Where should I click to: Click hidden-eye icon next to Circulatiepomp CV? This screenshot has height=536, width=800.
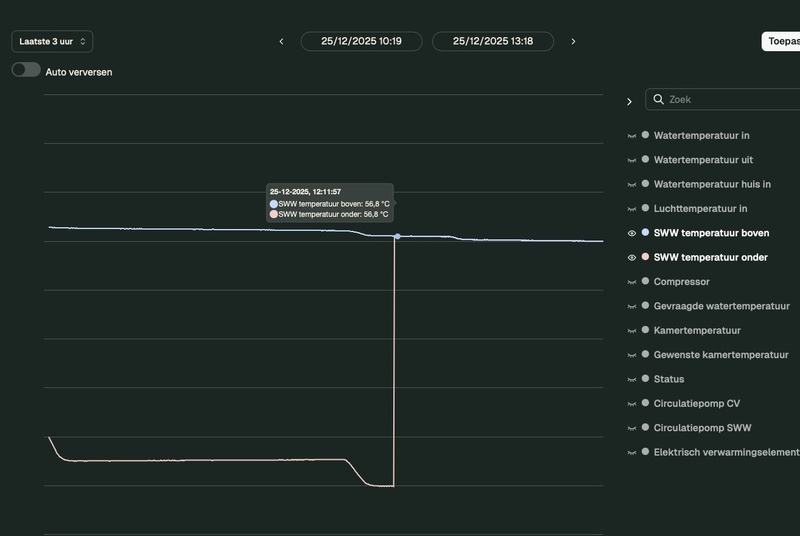pos(631,404)
